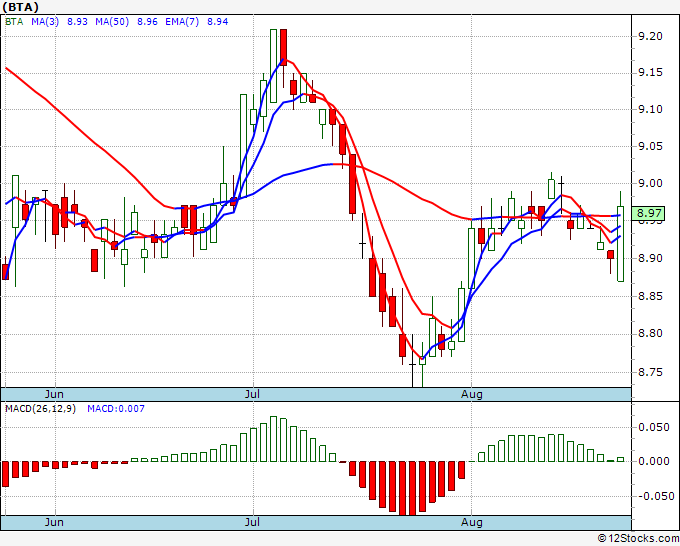
Task: Click the 9.00 price axis label
Action: tap(651, 183)
